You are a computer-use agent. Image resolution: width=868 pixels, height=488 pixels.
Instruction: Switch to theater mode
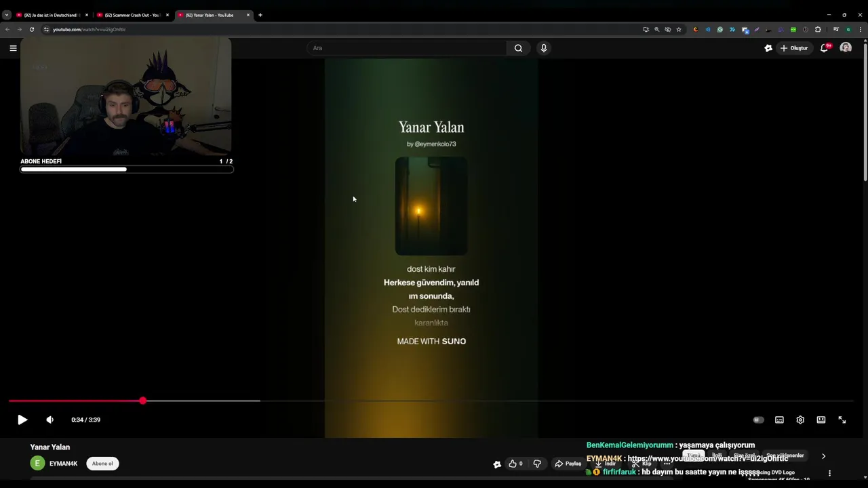coord(821,420)
